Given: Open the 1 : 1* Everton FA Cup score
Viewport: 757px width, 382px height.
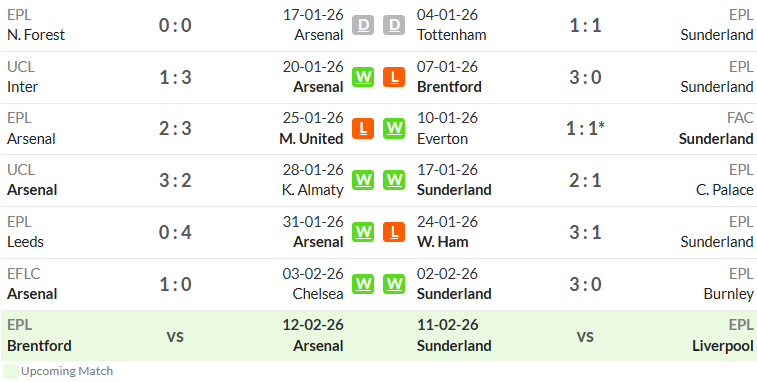Looking at the screenshot, I should coord(586,129).
